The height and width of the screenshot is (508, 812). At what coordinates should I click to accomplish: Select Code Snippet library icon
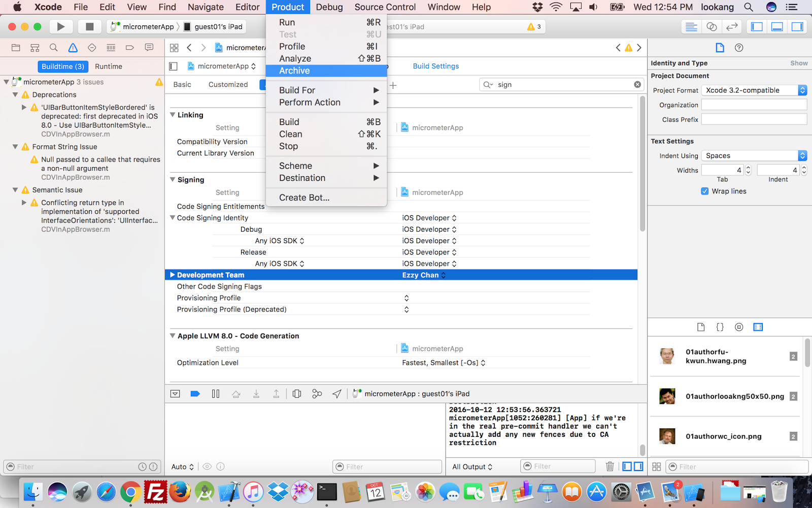point(720,327)
